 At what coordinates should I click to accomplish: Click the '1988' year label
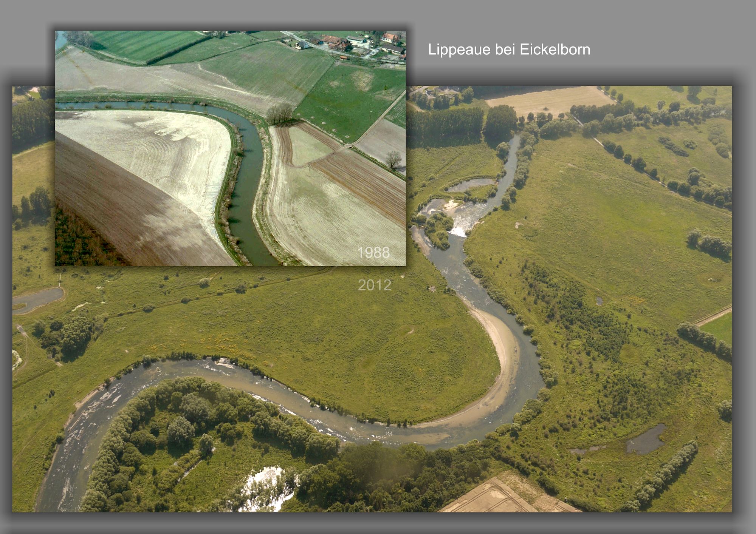point(373,253)
